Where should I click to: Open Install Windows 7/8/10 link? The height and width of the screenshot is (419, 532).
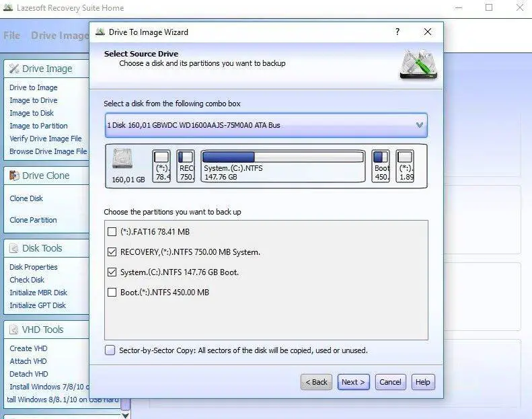pyautogui.click(x=49, y=387)
